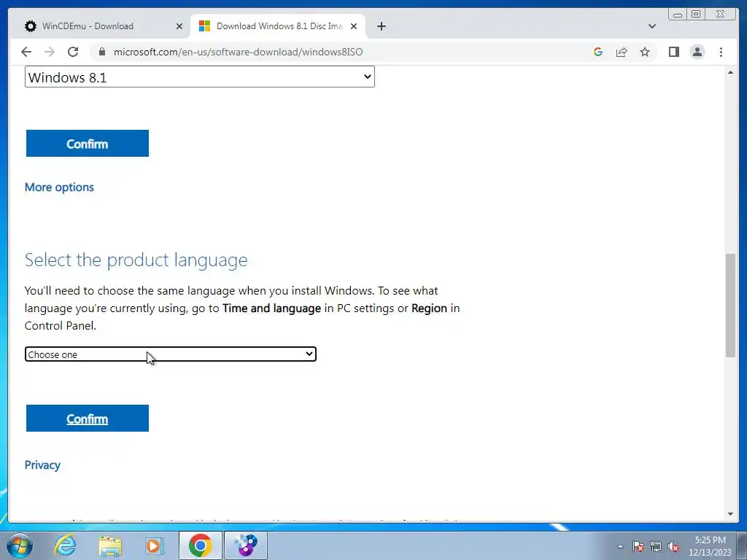The width and height of the screenshot is (747, 560).
Task: Share this page icon
Action: pyautogui.click(x=622, y=52)
